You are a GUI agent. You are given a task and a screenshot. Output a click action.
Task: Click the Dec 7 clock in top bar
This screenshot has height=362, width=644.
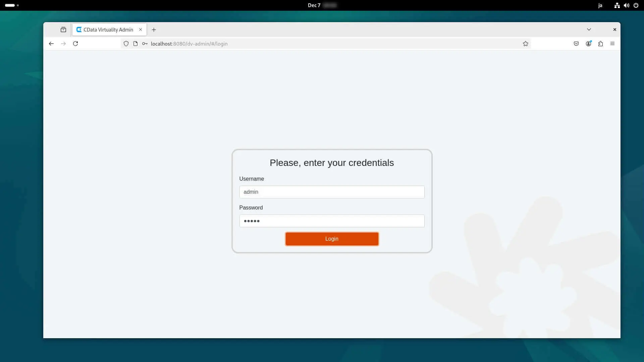tap(314, 5)
